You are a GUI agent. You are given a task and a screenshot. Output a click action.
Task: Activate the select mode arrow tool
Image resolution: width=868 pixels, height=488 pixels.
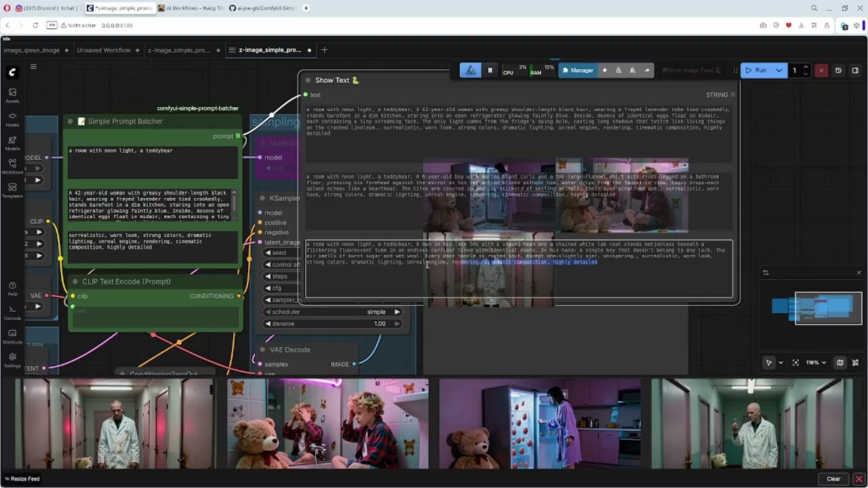(x=769, y=363)
